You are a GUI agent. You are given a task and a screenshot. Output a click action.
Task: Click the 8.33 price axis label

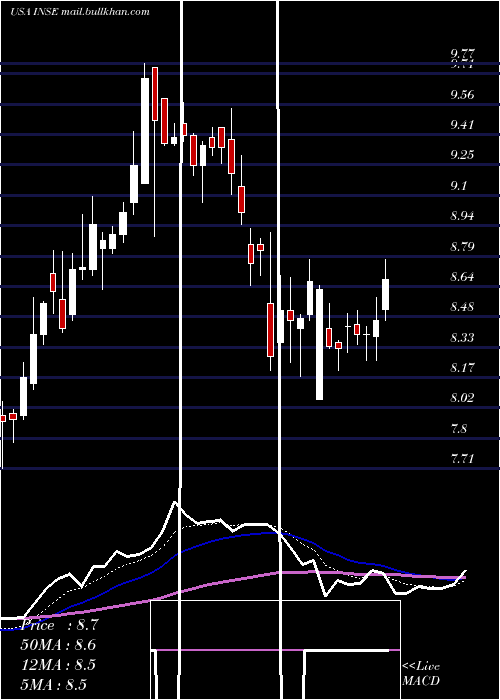click(462, 337)
